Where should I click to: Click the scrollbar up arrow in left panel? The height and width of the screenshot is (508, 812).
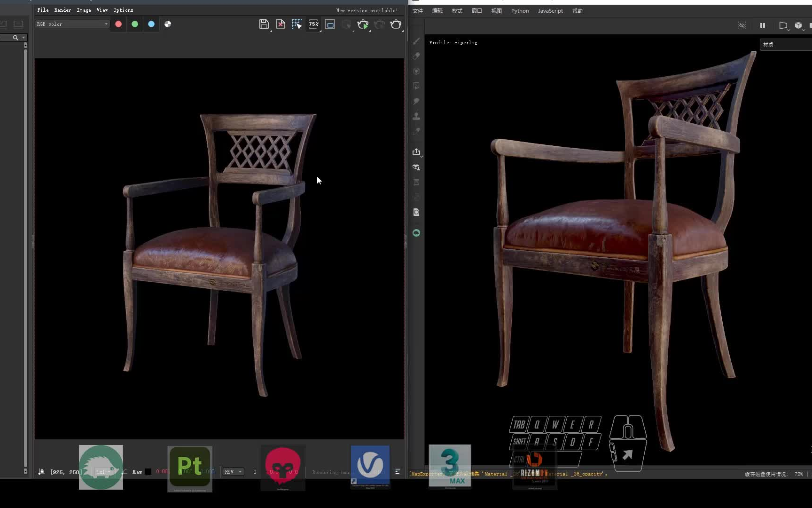[25, 45]
